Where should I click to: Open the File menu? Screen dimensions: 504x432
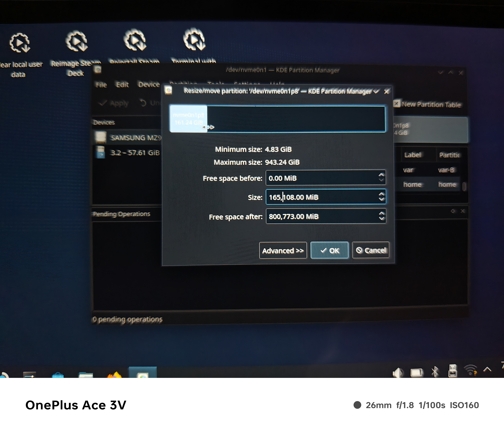coord(101,85)
